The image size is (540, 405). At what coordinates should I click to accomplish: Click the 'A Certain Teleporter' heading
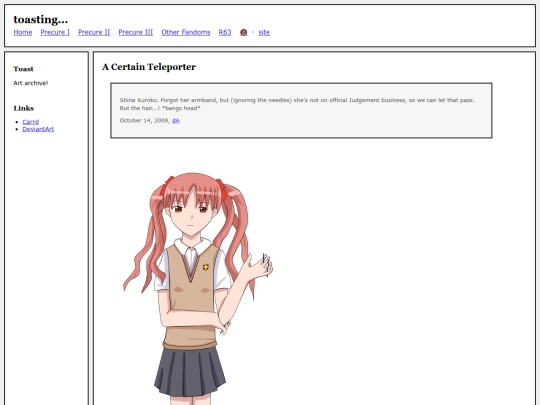click(x=149, y=67)
